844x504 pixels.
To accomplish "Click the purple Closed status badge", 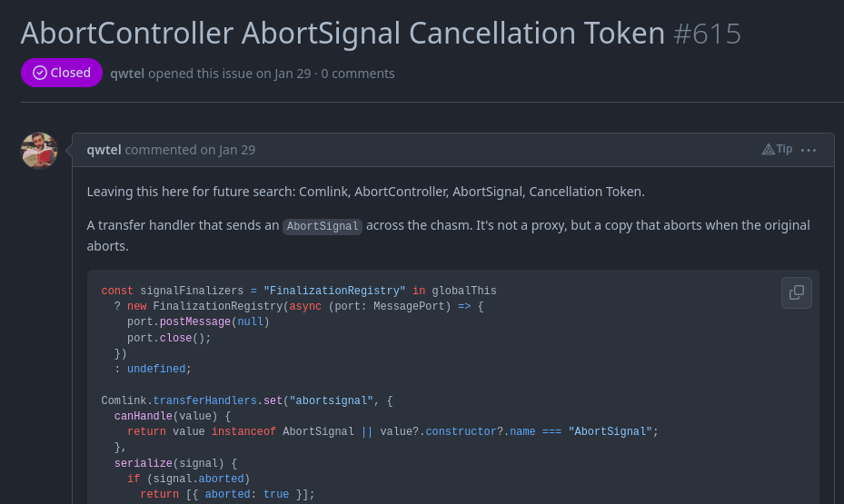I will point(62,73).
